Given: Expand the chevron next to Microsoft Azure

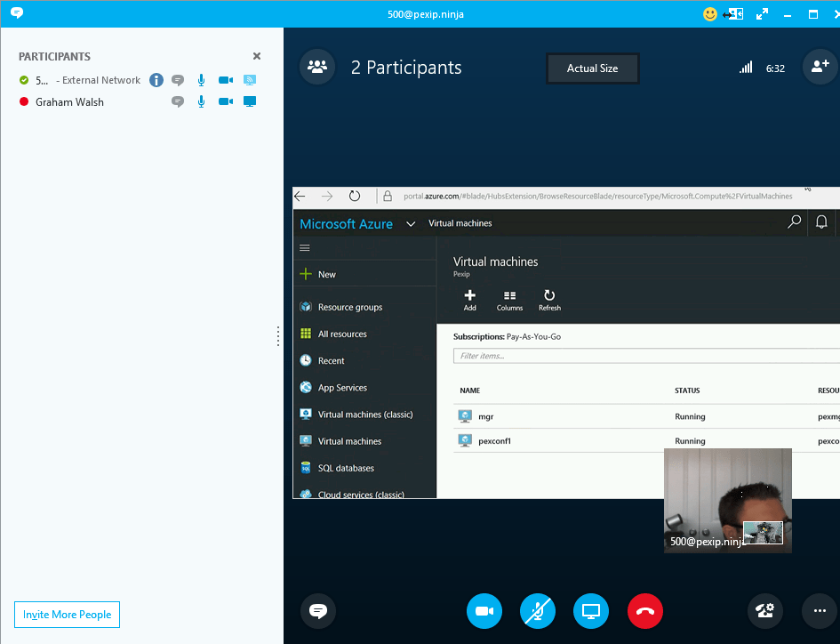Looking at the screenshot, I should 411,223.
